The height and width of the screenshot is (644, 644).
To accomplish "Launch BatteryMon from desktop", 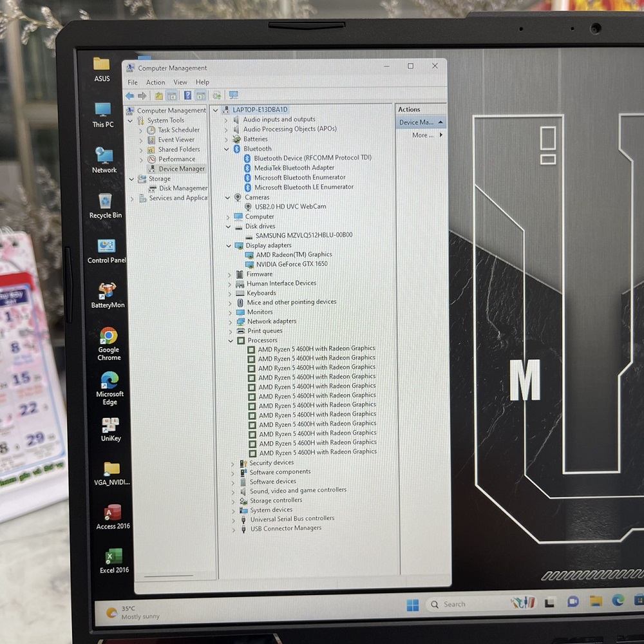I will pos(108,296).
